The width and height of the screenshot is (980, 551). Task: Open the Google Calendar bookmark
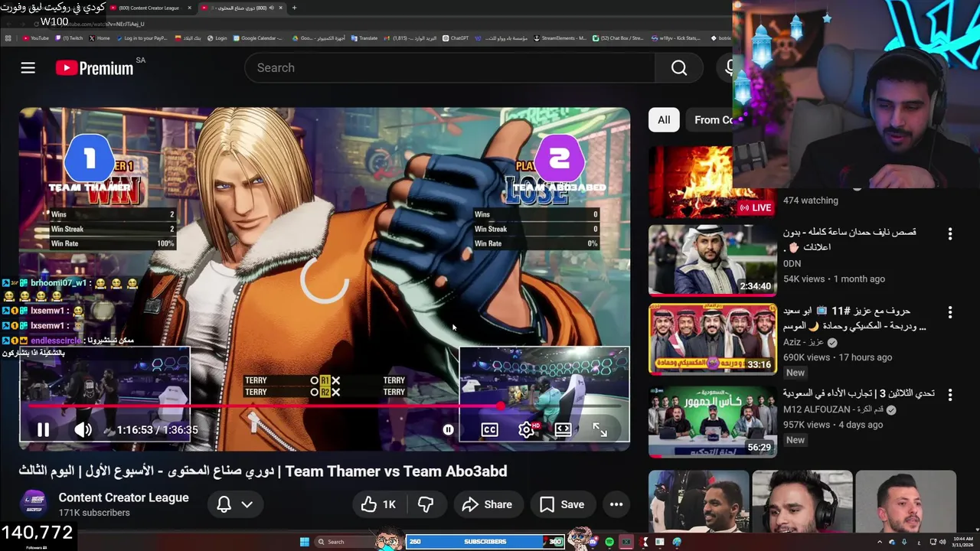tap(258, 38)
